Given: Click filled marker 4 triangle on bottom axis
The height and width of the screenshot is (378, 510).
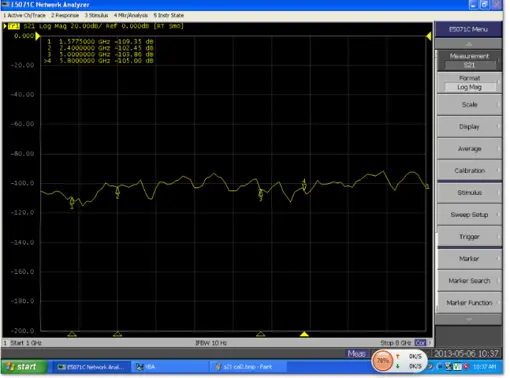Looking at the screenshot, I should [x=304, y=334].
